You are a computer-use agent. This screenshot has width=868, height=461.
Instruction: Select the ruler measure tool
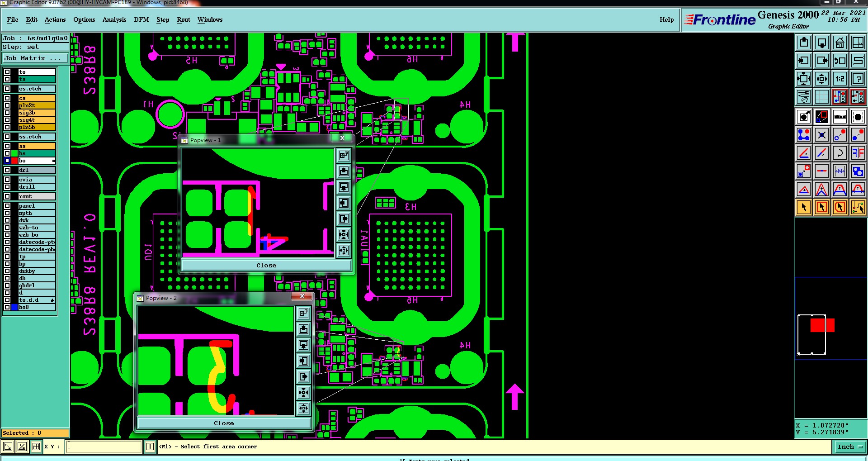point(840,117)
